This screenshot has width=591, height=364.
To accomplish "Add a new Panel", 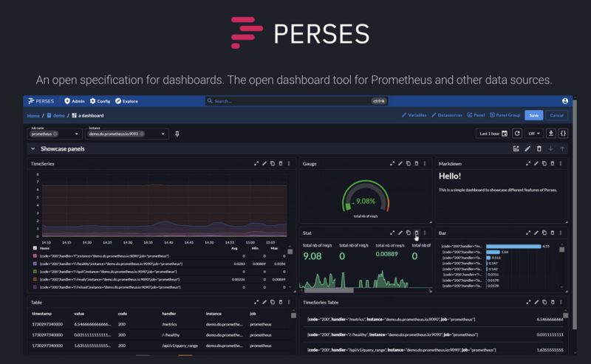I will click(x=476, y=115).
